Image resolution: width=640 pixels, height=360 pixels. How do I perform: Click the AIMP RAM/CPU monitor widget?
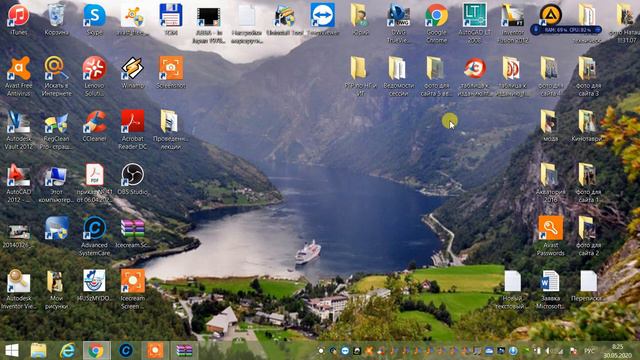(567, 29)
